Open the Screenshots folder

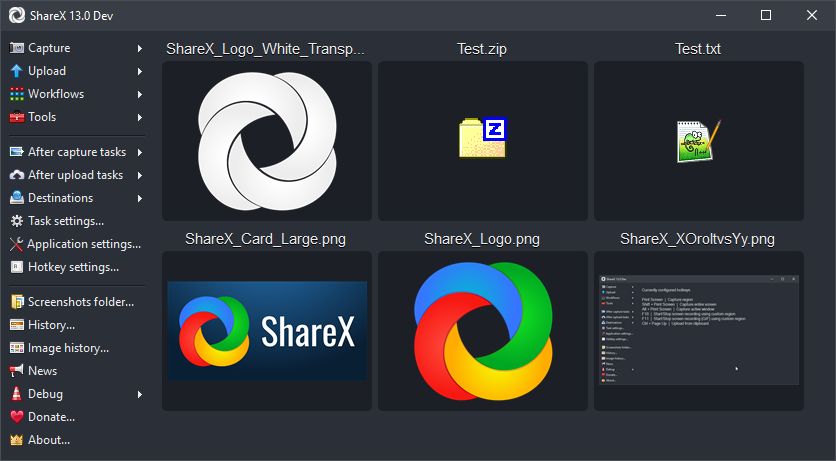[x=80, y=302]
